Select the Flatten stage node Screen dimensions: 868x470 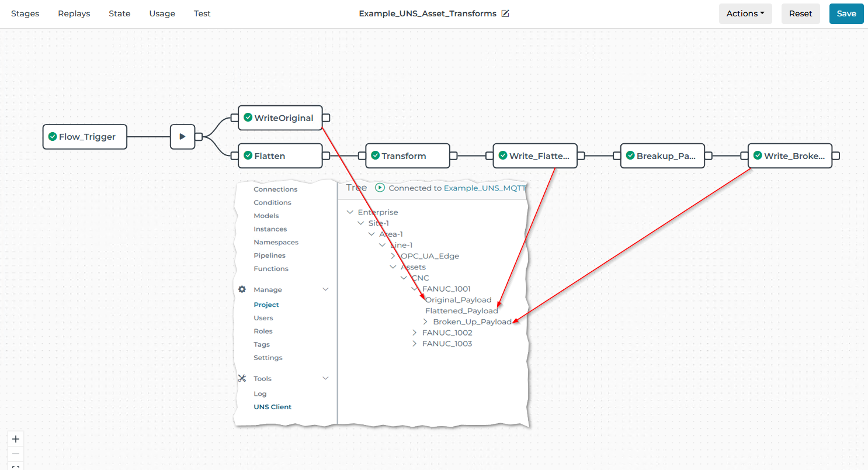pos(280,155)
